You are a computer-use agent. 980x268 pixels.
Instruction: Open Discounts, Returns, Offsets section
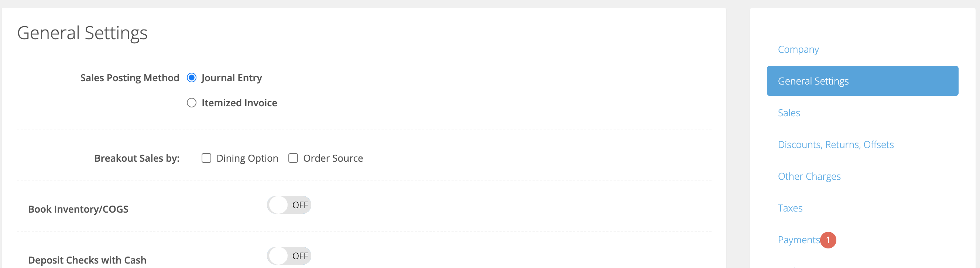(x=835, y=145)
